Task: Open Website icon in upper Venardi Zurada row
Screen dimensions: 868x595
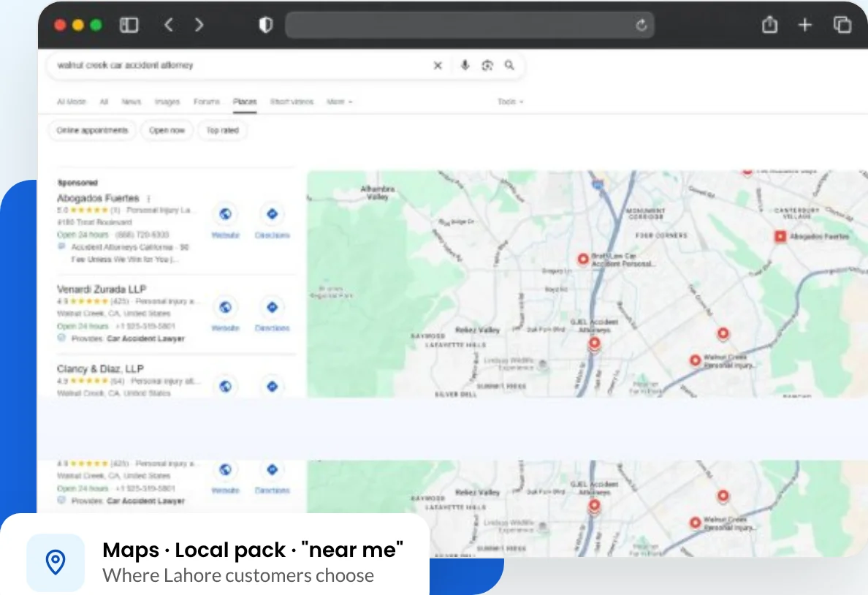Action: click(225, 307)
